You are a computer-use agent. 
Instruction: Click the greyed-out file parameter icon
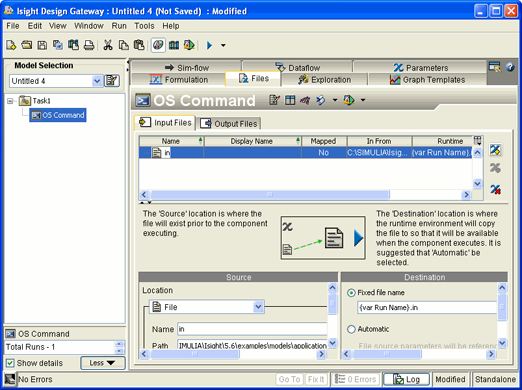(495, 168)
